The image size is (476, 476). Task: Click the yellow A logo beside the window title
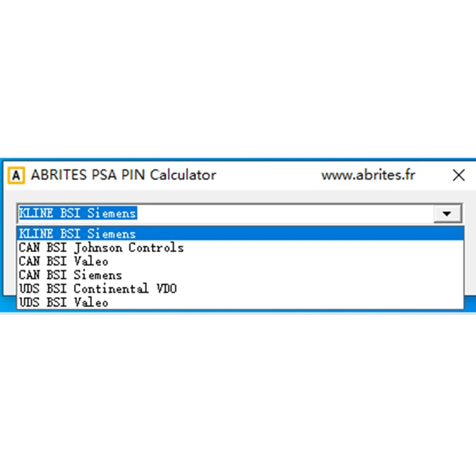tap(16, 175)
